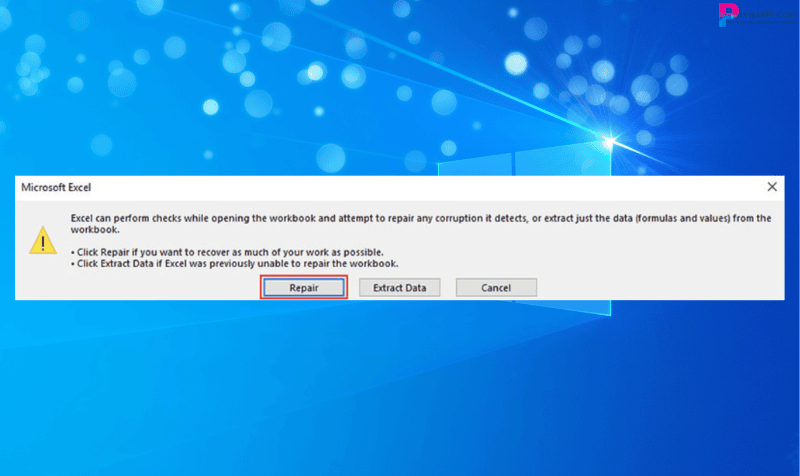Click the tagline under the Pixwares.com watermark
The height and width of the screenshot is (476, 800).
pos(764,20)
